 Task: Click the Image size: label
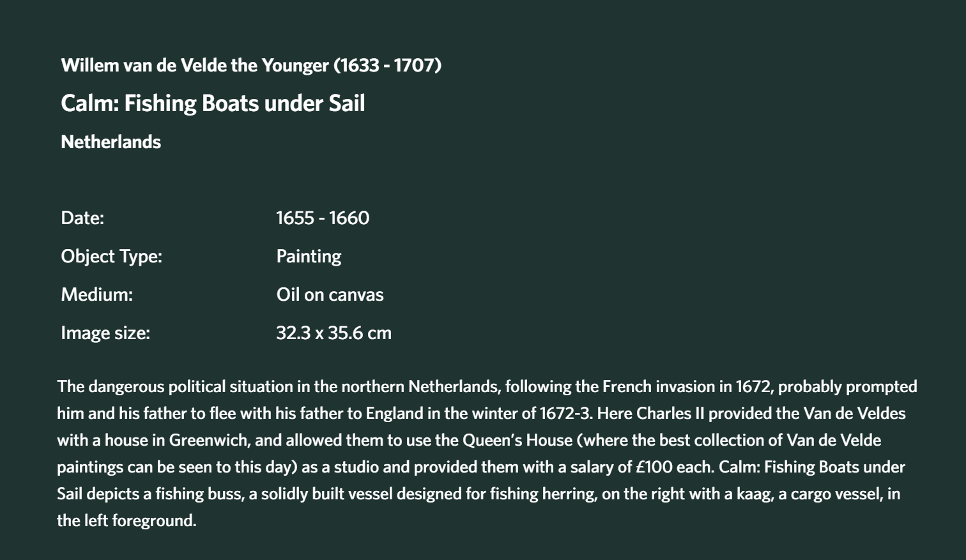[x=105, y=333]
